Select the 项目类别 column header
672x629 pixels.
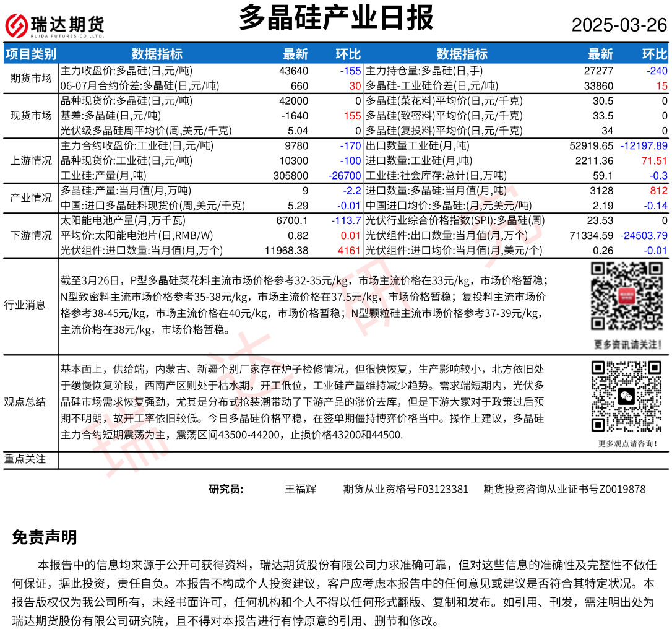pyautogui.click(x=31, y=54)
